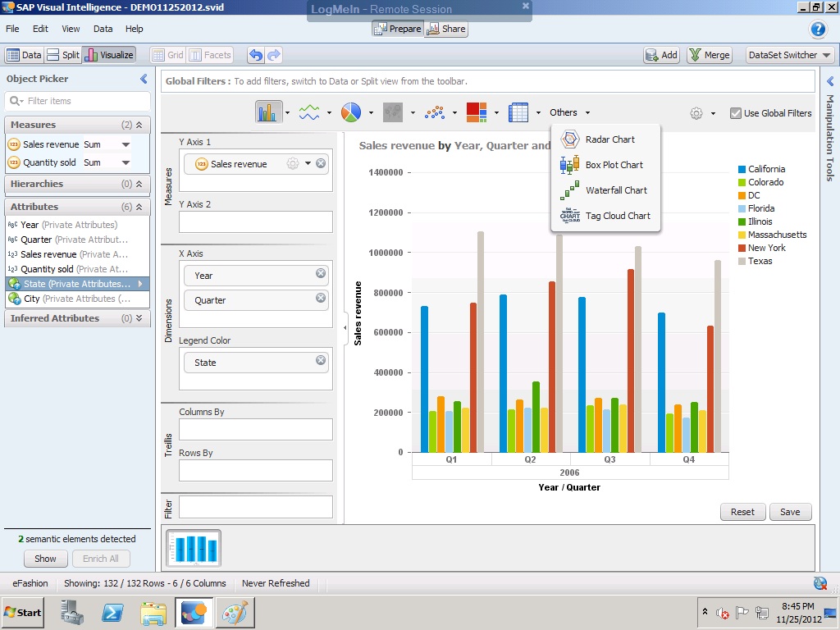Click the Windows Start button
This screenshot has height=630, width=840.
22,612
